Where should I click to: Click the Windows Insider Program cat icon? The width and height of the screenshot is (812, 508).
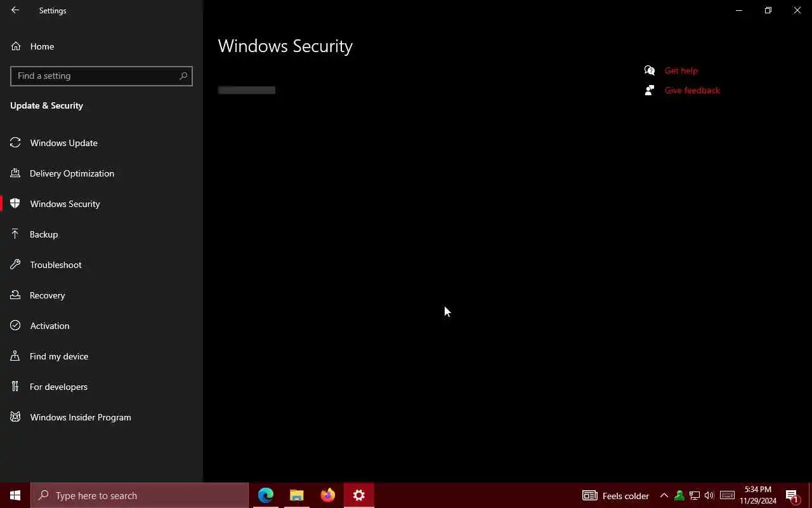(16, 417)
